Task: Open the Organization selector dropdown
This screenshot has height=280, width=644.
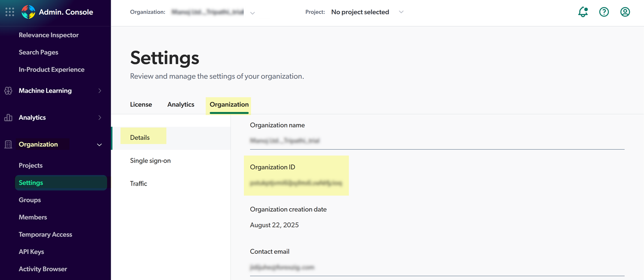Action: [252, 13]
